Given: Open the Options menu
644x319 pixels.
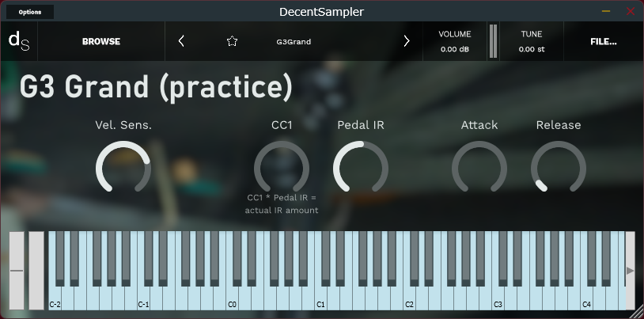Looking at the screenshot, I should pyautogui.click(x=30, y=12).
